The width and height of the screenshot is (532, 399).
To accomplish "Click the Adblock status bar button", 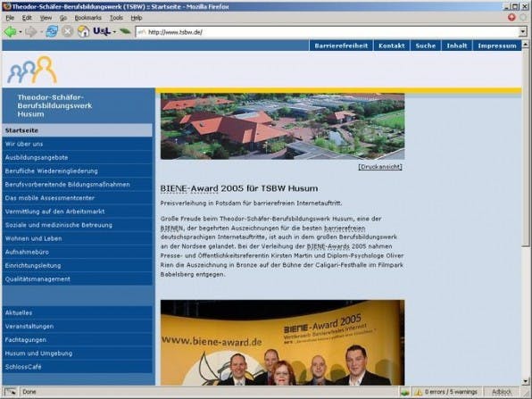I will pos(502,392).
